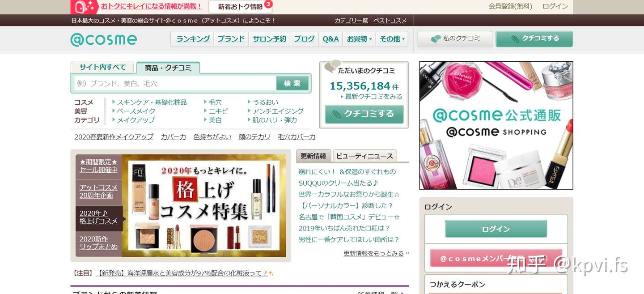644x294 pixels.
Task: Open 世界一カラフルなお祭りから誕生☆ article
Action: 349,195
